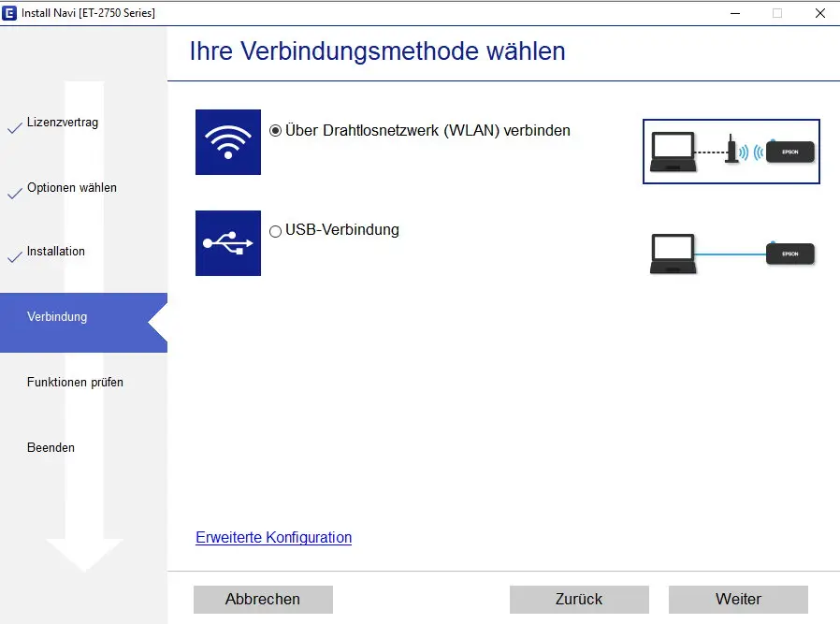Click the Epson app icon in title bar
The width and height of the screenshot is (840, 624).
click(10, 13)
